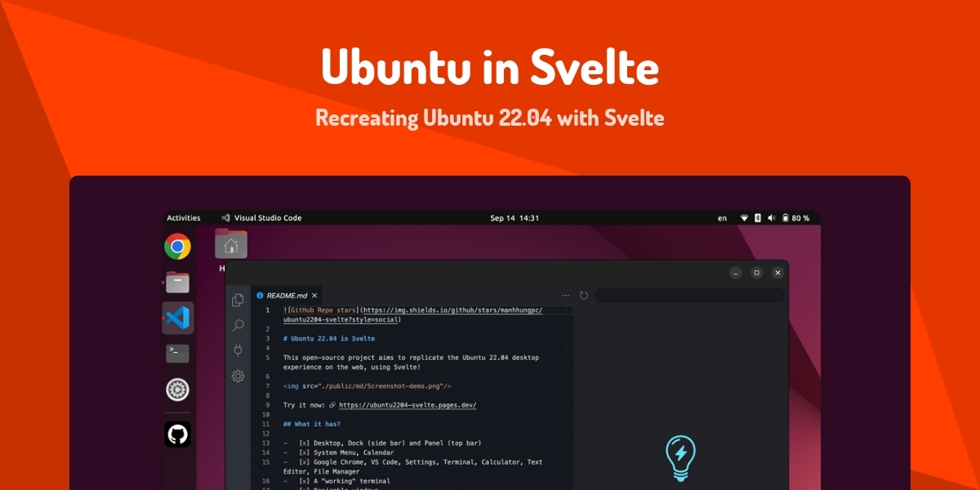Click the 'A "working" terminal' line
The height and width of the screenshot is (490, 980).
[x=337, y=481]
